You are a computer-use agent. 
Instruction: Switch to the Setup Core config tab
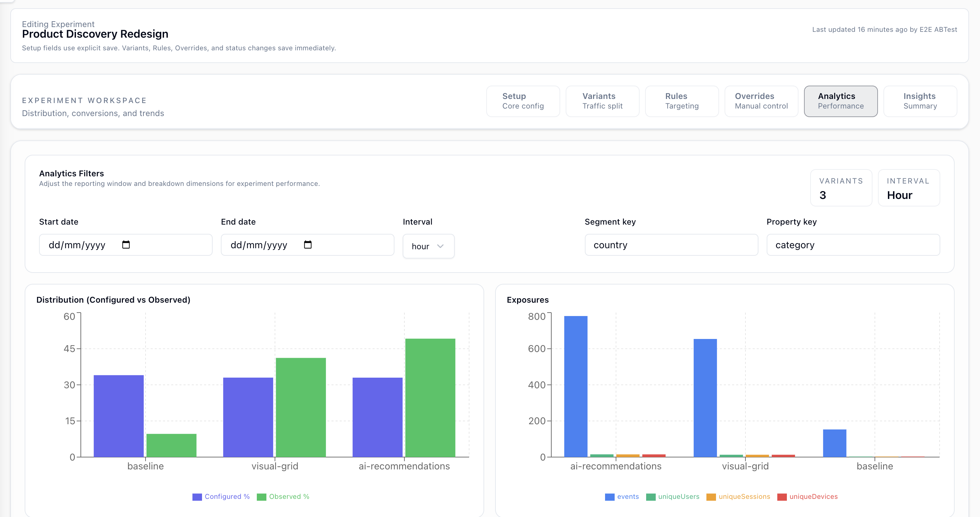pos(523,101)
